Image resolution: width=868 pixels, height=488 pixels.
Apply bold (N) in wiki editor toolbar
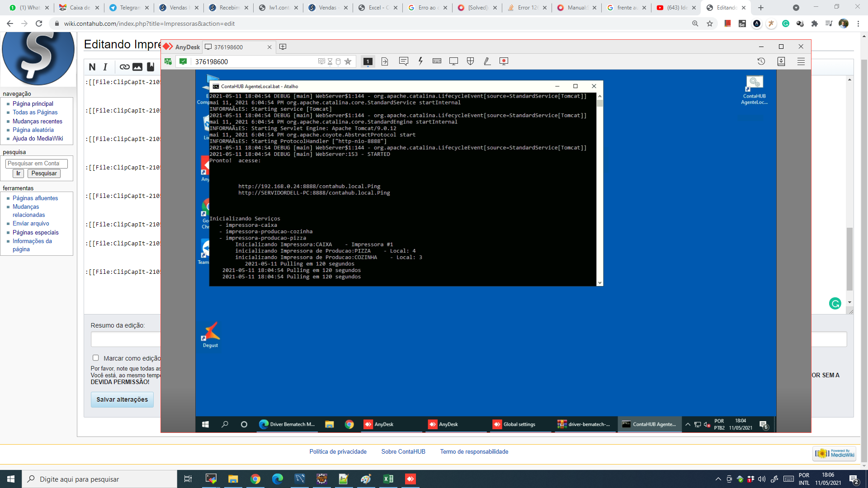click(x=92, y=67)
